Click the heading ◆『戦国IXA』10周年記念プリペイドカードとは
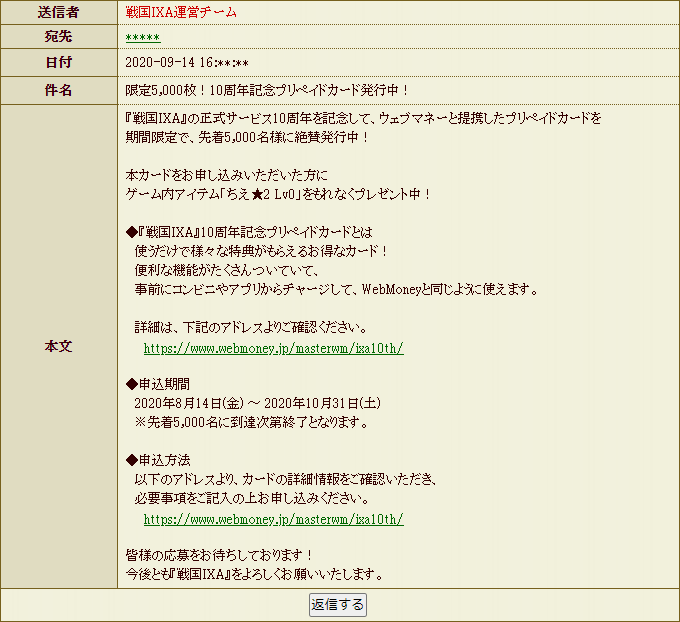 point(249,232)
